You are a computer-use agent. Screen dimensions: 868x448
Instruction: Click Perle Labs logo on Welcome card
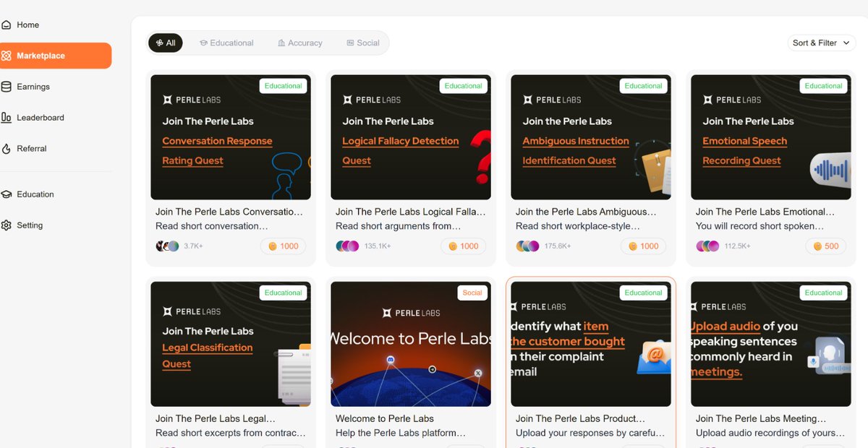click(411, 312)
